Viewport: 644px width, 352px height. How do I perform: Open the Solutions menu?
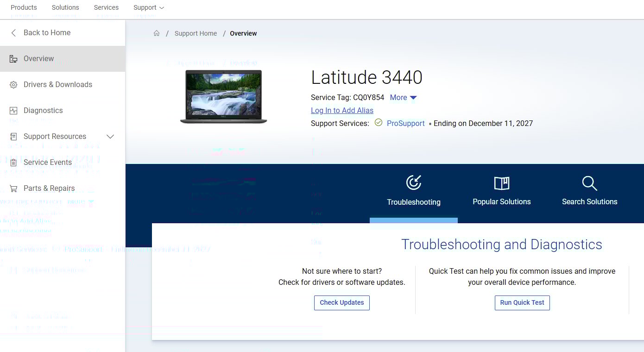point(65,7)
